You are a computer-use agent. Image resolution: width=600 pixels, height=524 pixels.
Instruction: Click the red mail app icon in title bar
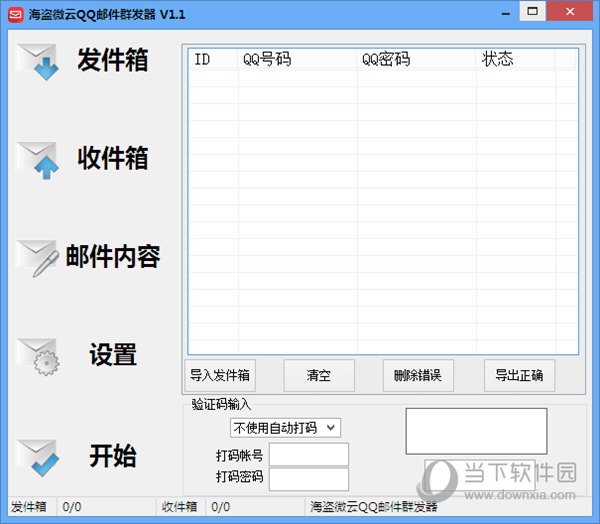click(16, 15)
